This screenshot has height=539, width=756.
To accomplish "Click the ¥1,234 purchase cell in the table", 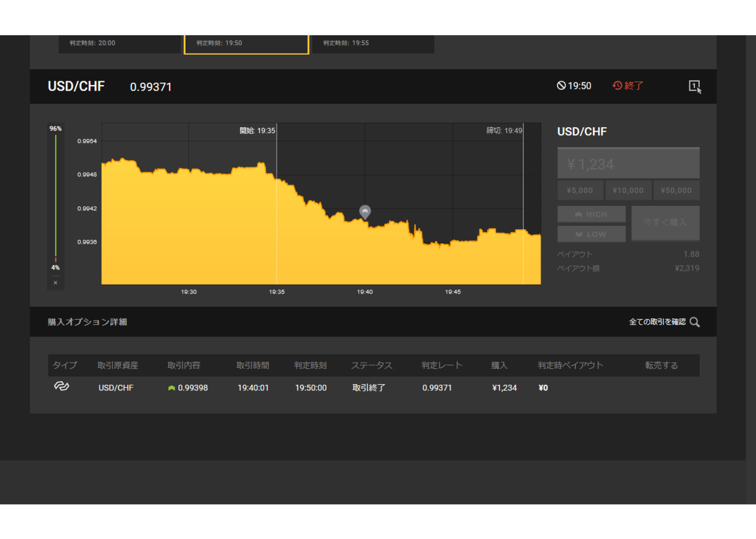I will tap(504, 388).
